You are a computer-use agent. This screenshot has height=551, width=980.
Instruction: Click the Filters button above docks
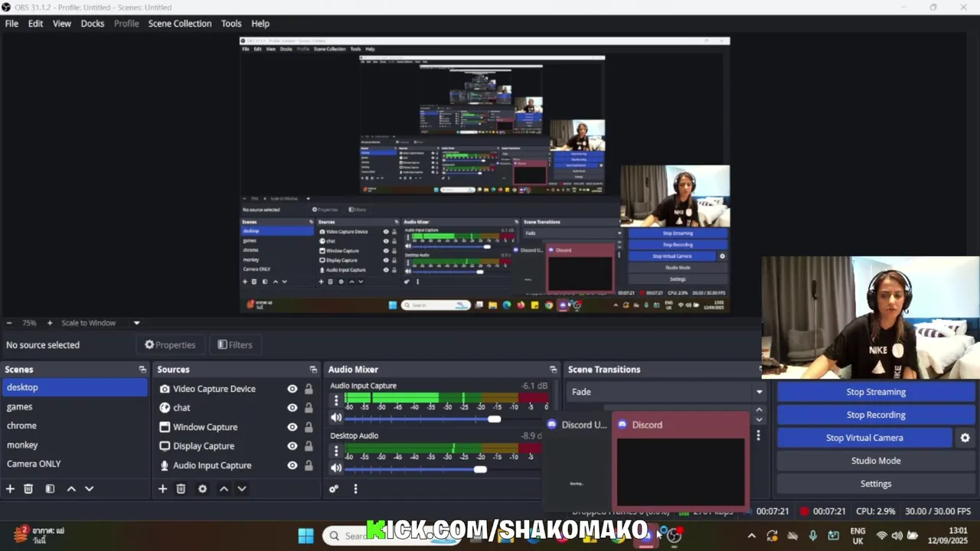[235, 345]
